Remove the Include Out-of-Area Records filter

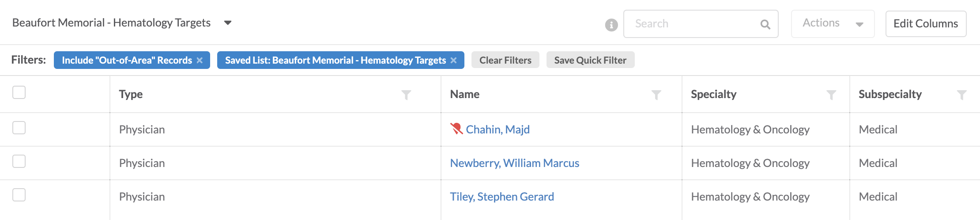200,60
